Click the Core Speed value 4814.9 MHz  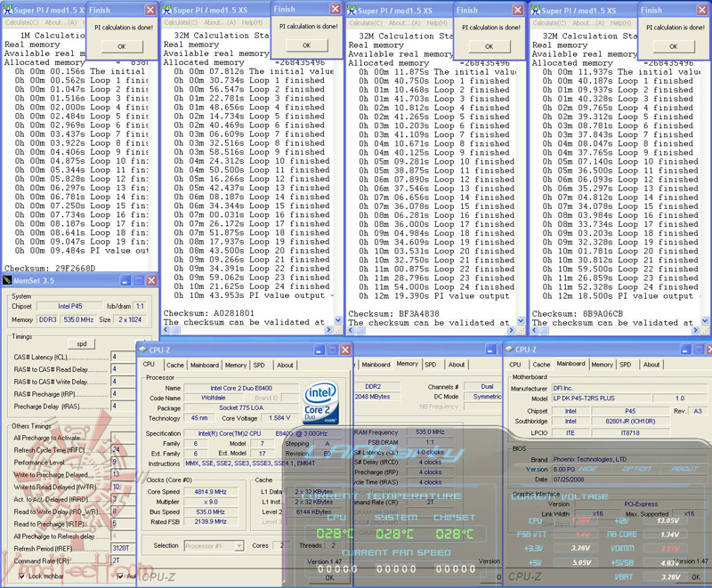[210, 491]
